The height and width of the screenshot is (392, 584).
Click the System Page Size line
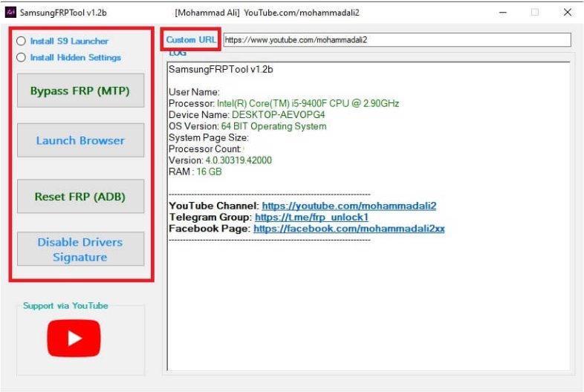209,138
